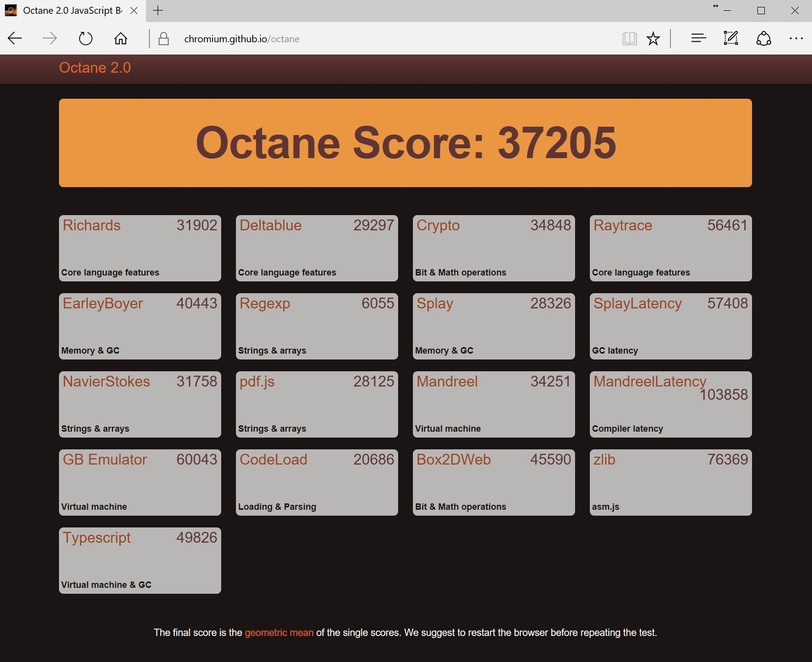Click the Splay 28326 result card
Viewport: 812px width, 662px height.
(493, 326)
